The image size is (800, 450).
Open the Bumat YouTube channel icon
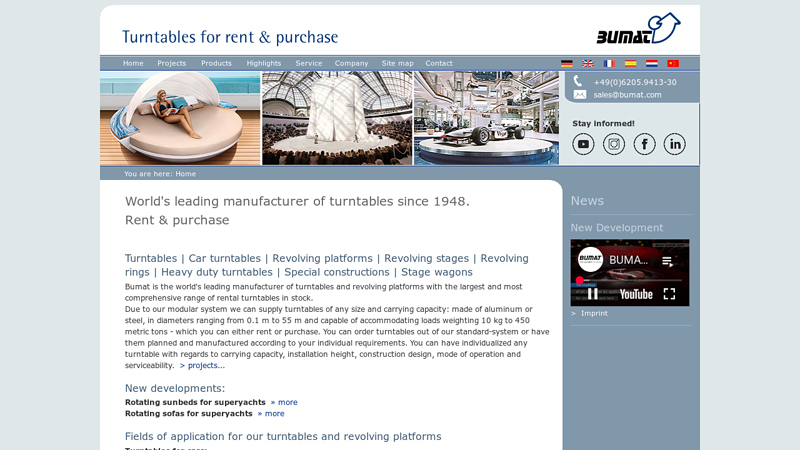[583, 144]
